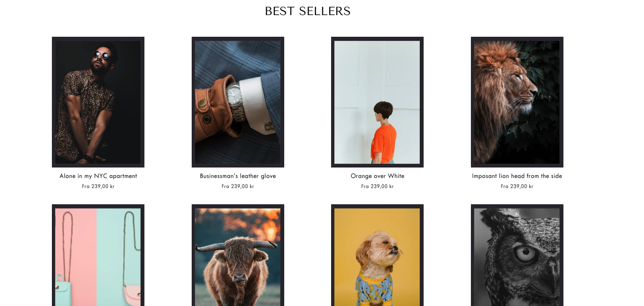This screenshot has width=644, height=306.
Task: Click the BEST SELLERS heading
Action: [x=307, y=11]
